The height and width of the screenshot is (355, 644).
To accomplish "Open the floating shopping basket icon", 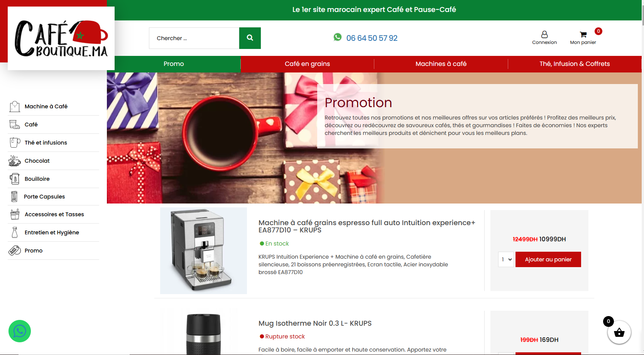I will [x=619, y=332].
